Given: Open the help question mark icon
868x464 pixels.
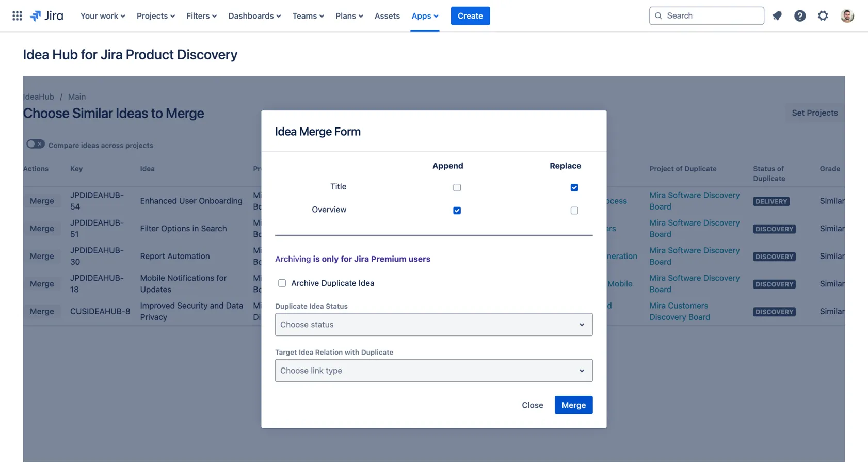Looking at the screenshot, I should [x=799, y=15].
